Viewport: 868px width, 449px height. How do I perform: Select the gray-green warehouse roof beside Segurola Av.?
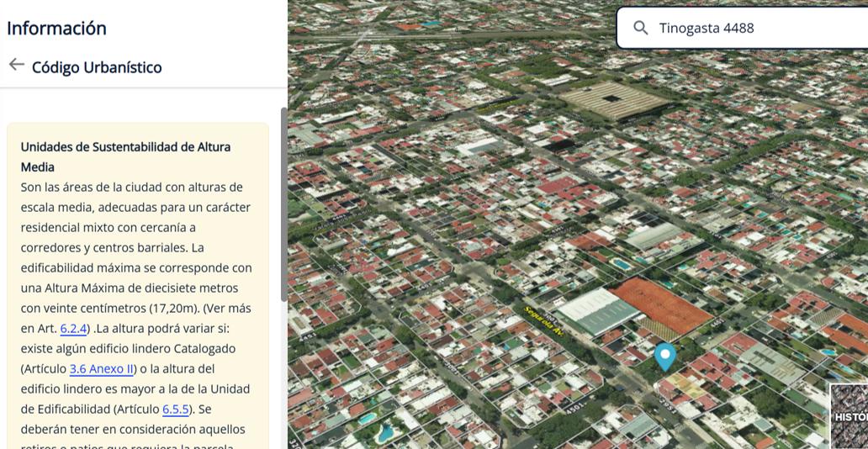(598, 312)
